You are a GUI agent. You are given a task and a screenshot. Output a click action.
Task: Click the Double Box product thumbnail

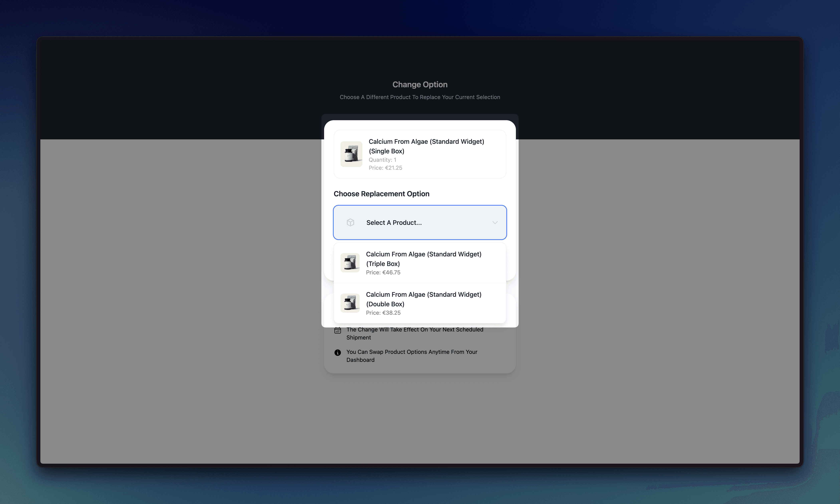coord(350,303)
